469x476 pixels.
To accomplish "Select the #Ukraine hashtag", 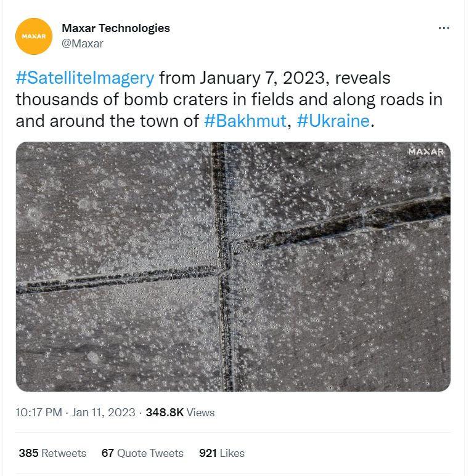I will pos(333,120).
